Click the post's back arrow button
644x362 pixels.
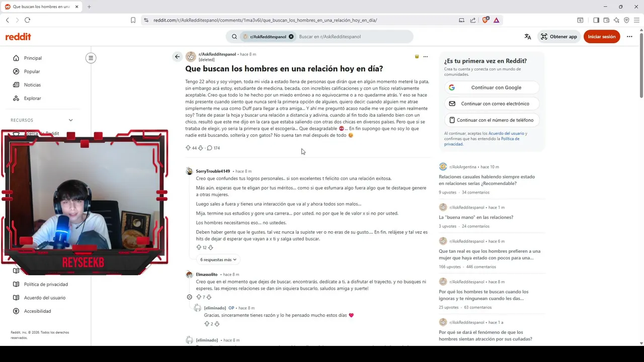[x=177, y=57]
